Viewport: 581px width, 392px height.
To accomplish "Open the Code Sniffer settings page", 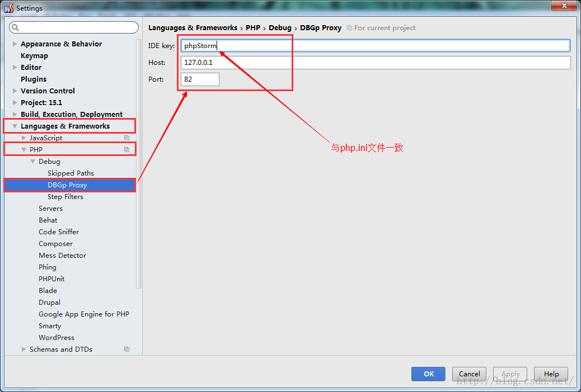I will (x=59, y=232).
